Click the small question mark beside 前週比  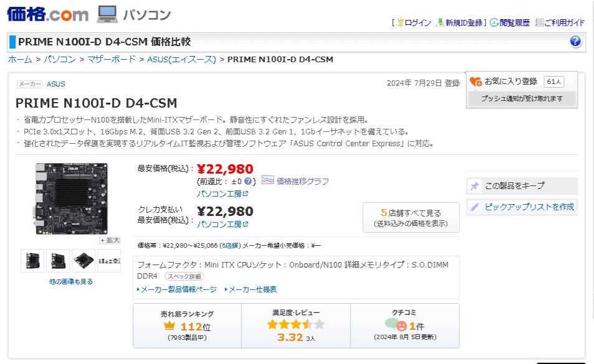[x=248, y=181]
